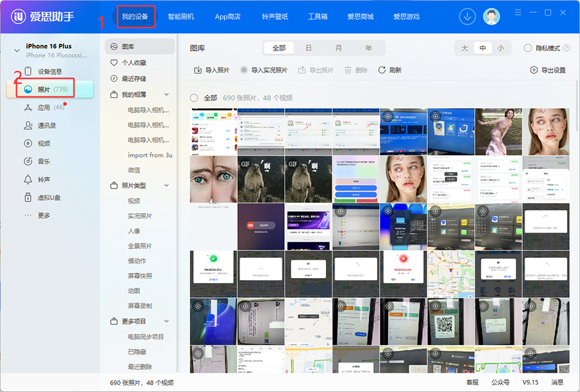The image size is (580, 392).
Task: Click 删除 trash icon
Action: click(x=348, y=70)
